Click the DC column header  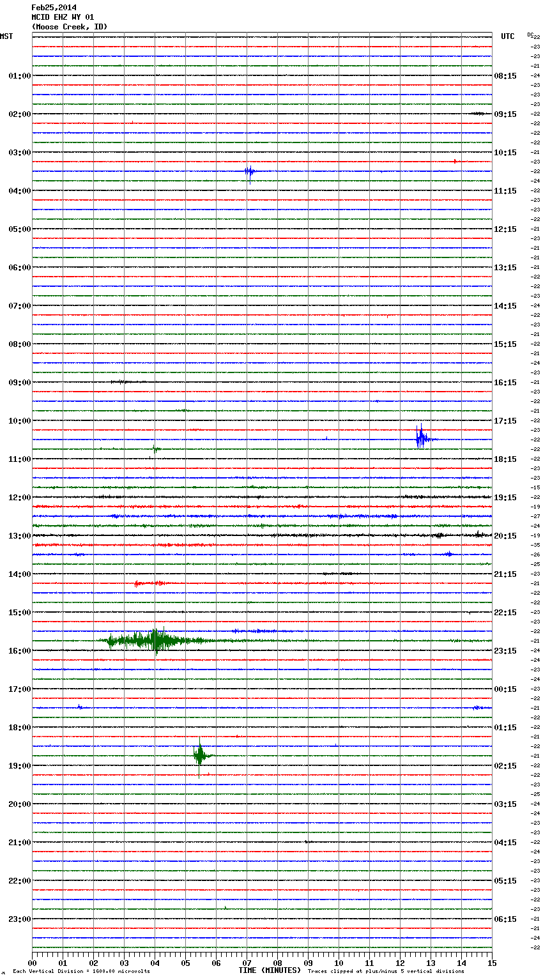[530, 34]
